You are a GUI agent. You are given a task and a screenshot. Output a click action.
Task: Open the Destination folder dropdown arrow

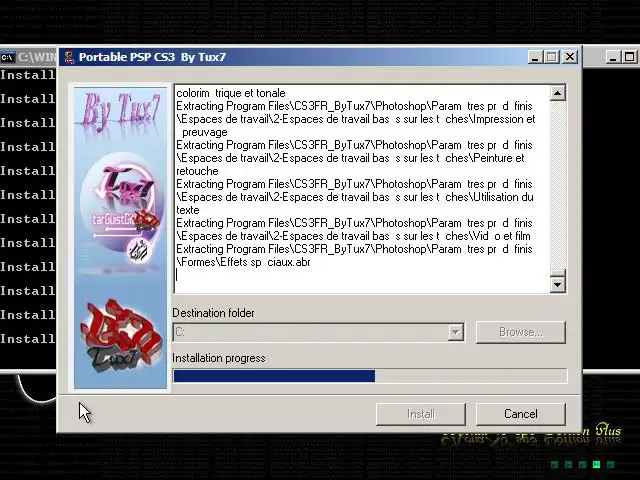(x=456, y=332)
